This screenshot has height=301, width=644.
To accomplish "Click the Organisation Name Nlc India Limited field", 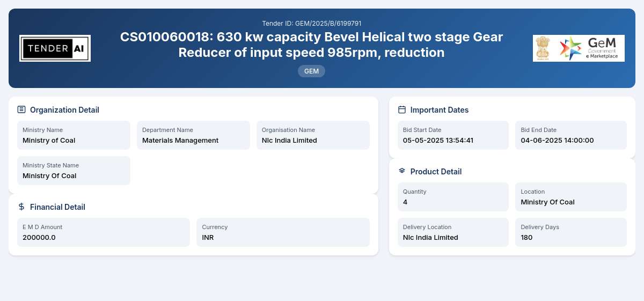I will 313,135.
